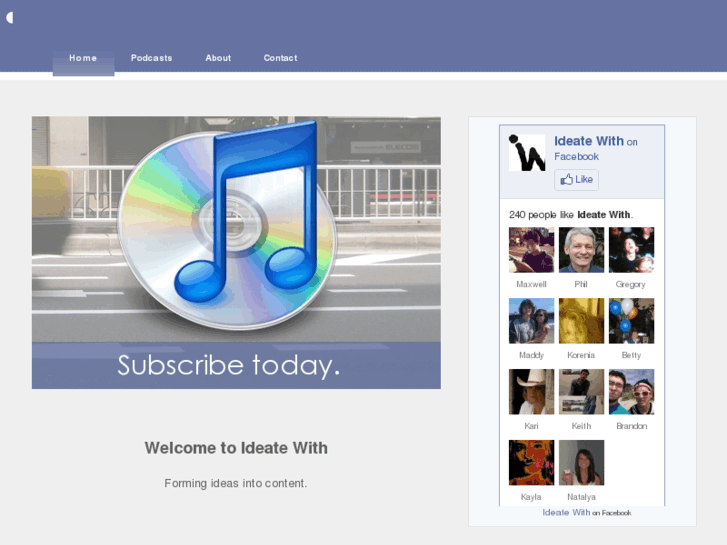Open Maxwell's profile photo
Viewport: 727px width, 545px height.
coord(531,250)
